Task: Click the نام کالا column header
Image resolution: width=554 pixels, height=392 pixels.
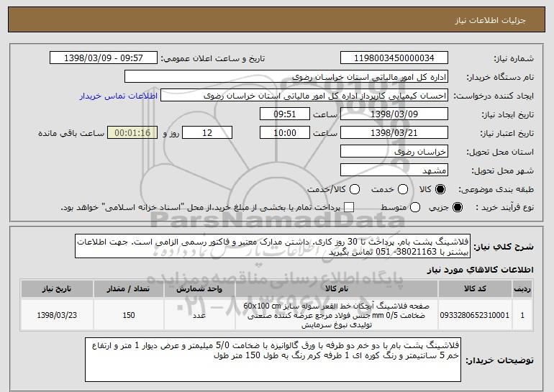Action: pyautogui.click(x=337, y=289)
